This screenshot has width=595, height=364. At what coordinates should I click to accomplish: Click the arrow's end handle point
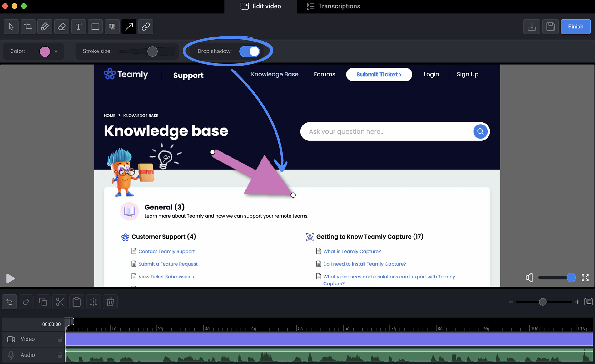293,195
